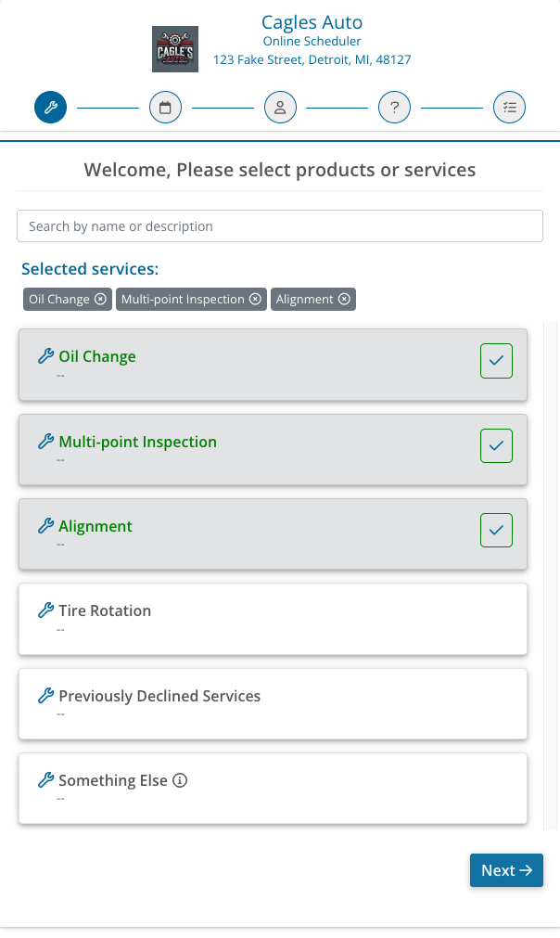The height and width of the screenshot is (938, 560).
Task: Uncheck the Oil Change checkbox
Action: 496,361
